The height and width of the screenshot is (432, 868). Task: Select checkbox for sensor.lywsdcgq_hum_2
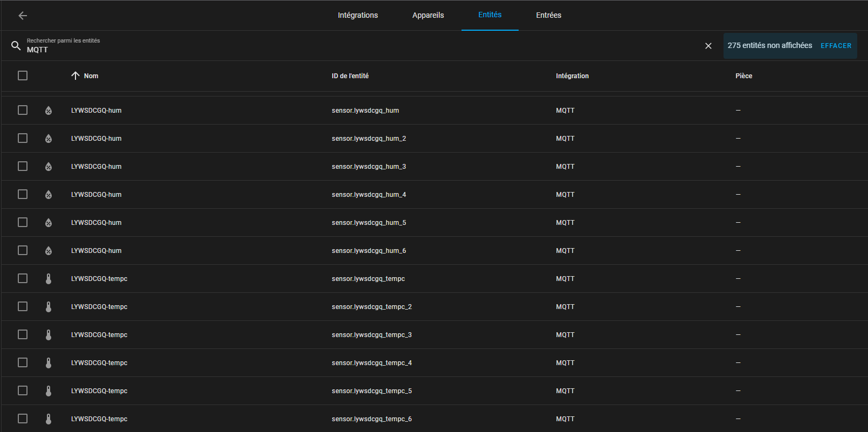23,139
